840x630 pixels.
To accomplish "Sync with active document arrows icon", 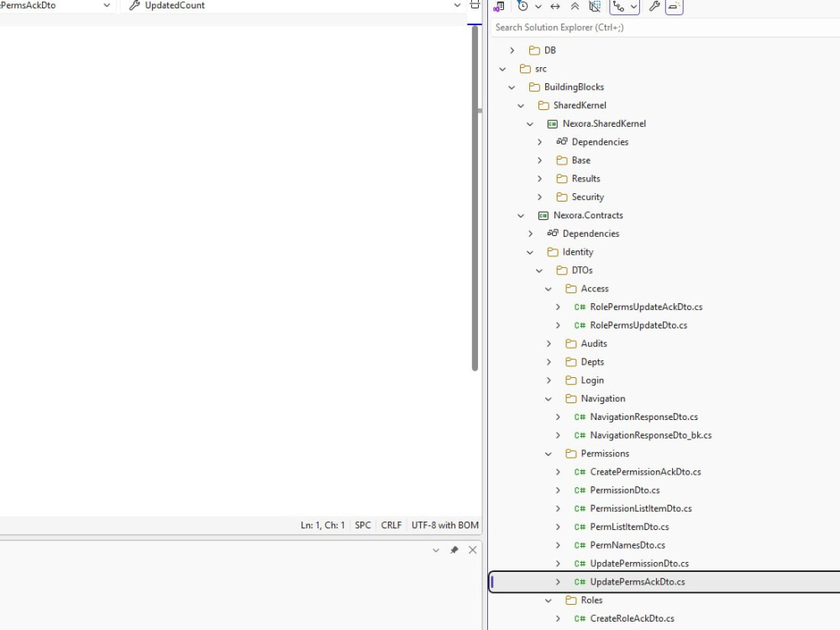I will tap(555, 7).
